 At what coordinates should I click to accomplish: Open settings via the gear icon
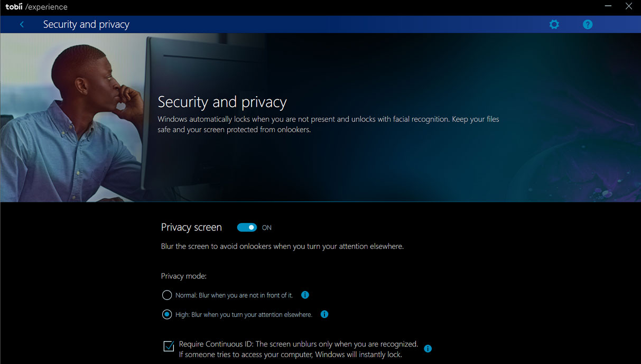point(554,24)
